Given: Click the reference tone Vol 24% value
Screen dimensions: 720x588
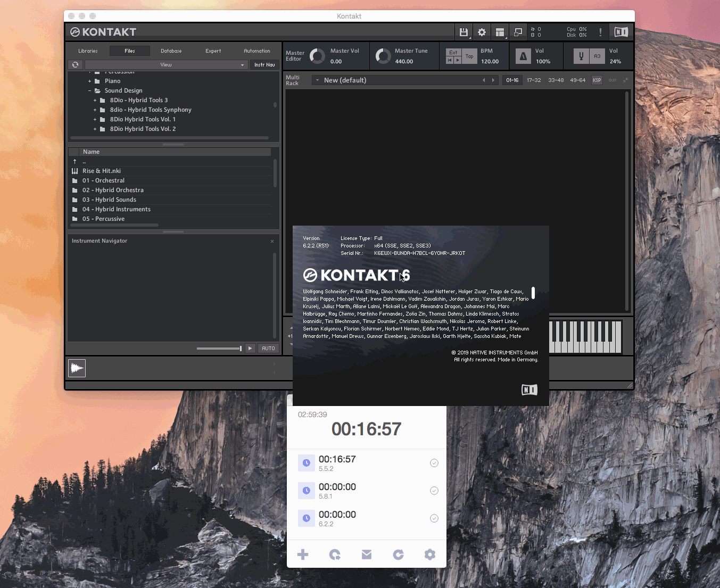Looking at the screenshot, I should (615, 62).
